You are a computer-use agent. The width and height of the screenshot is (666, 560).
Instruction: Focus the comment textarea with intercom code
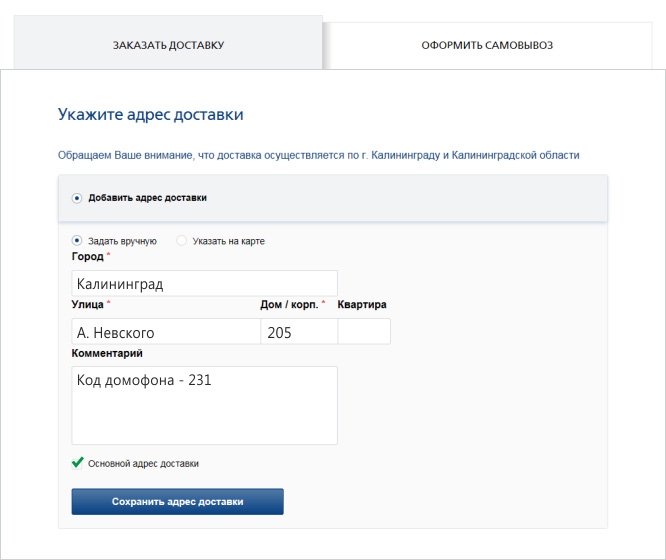[204, 405]
